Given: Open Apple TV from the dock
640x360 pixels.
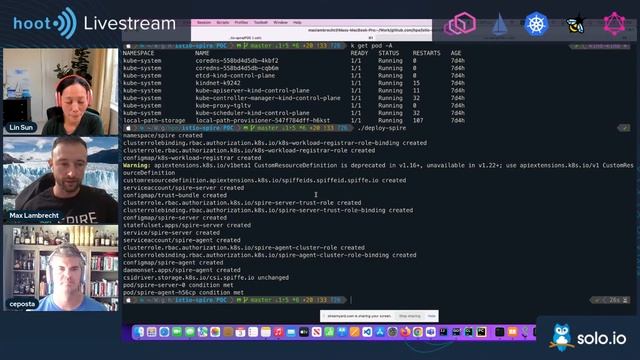Looking at the screenshot, I should (x=304, y=332).
